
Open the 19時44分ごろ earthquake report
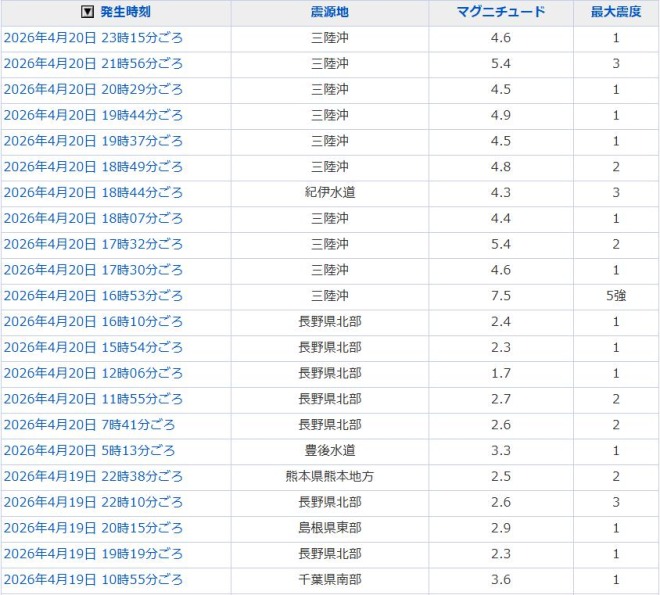(x=93, y=116)
